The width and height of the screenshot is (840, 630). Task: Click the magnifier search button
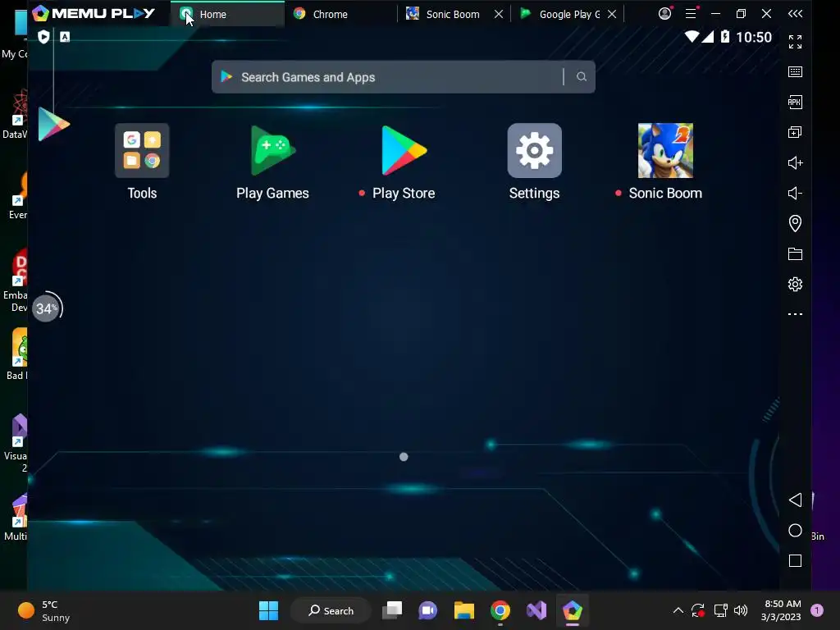point(582,77)
